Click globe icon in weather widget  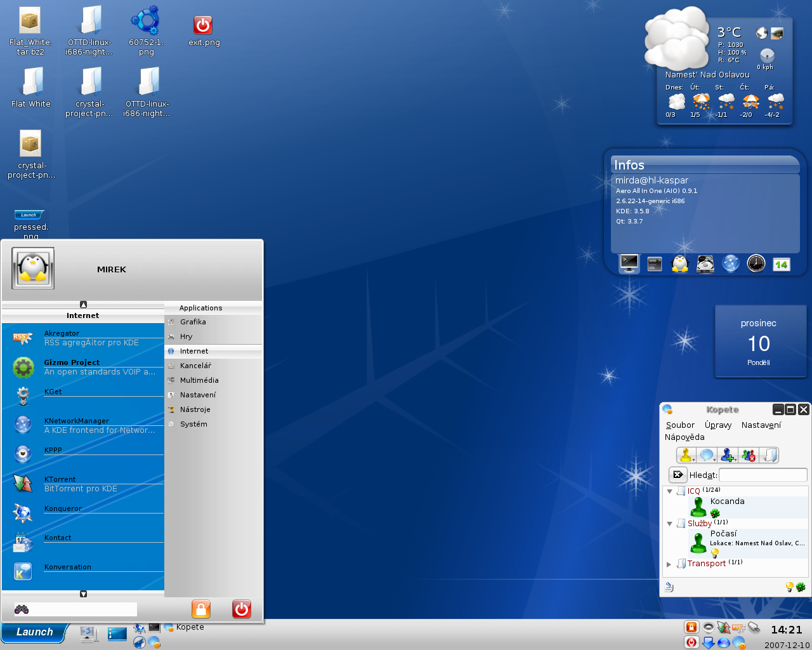click(x=762, y=33)
